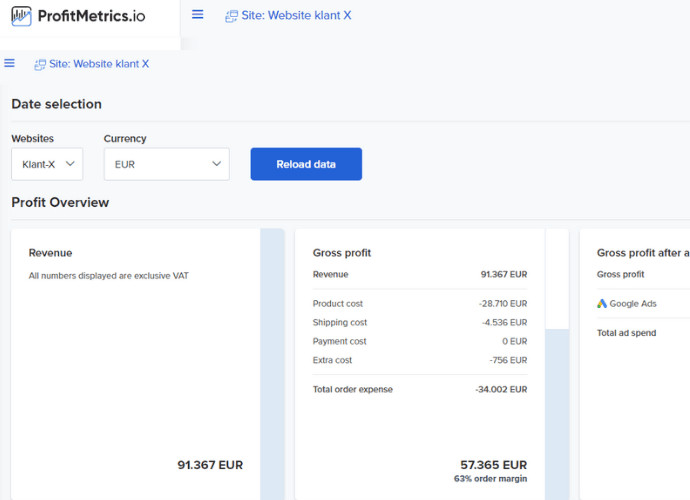Click the 'Websites' field label

pyautogui.click(x=33, y=139)
